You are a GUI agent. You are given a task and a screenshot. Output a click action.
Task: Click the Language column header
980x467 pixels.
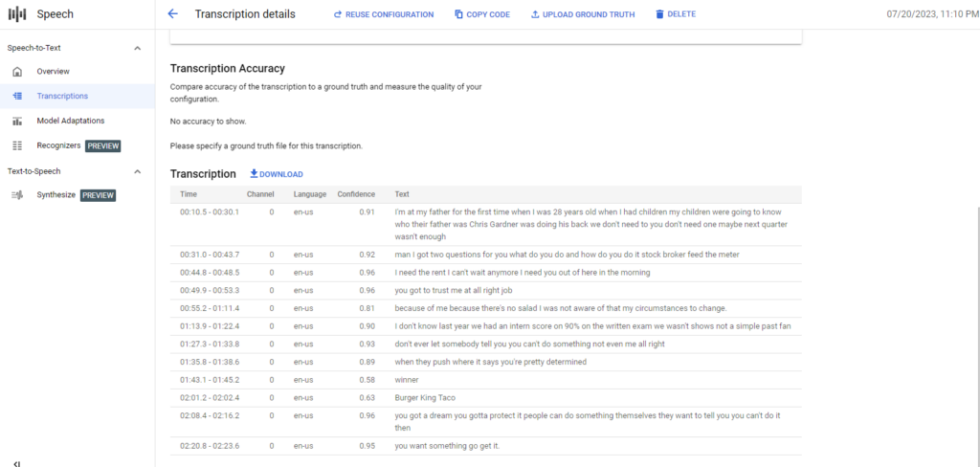310,194
